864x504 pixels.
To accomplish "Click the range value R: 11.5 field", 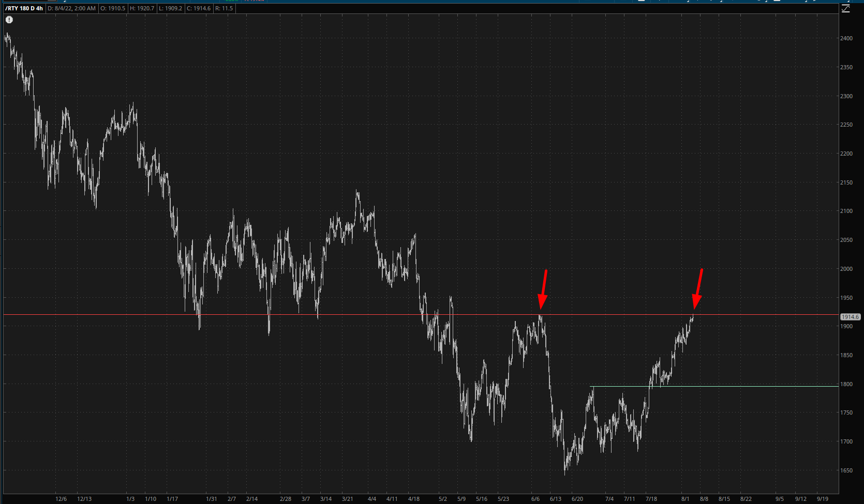I will 225,8.
